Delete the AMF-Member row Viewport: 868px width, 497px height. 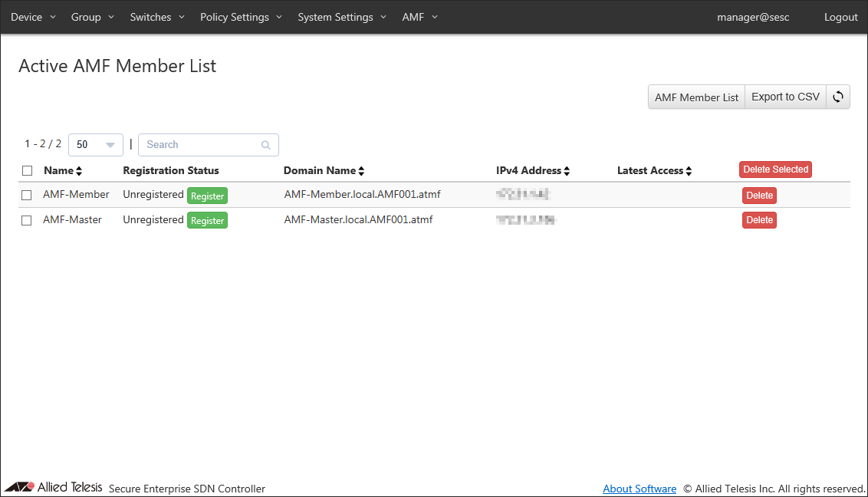[x=759, y=196]
